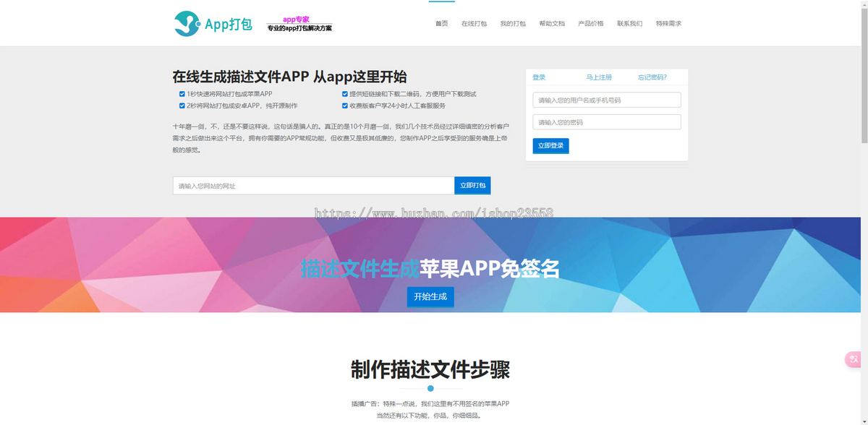Click the website URL input field

click(x=313, y=186)
